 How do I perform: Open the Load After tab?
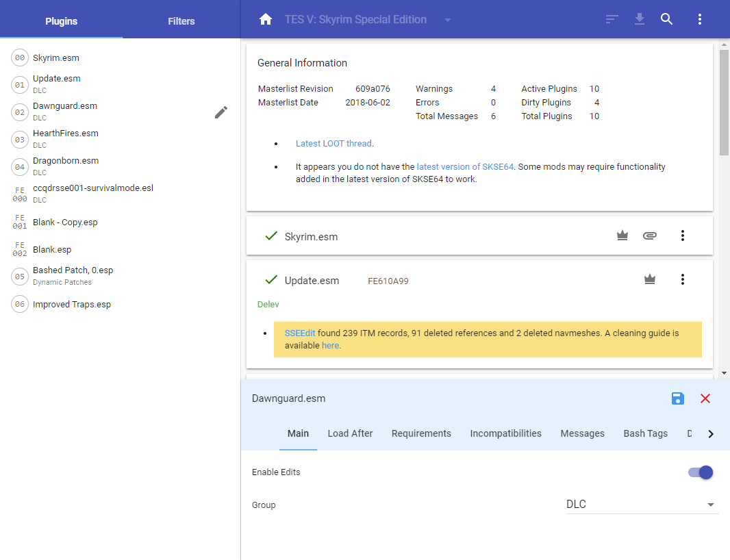click(x=350, y=433)
